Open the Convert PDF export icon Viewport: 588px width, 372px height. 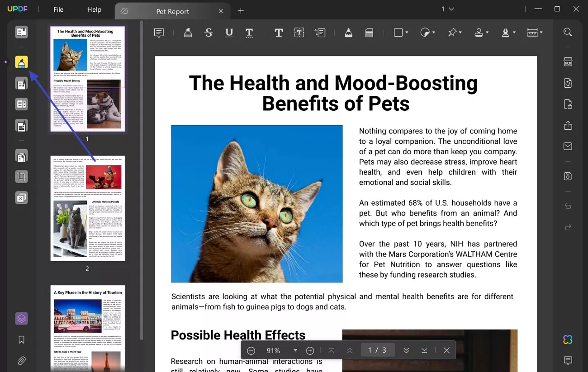(568, 83)
